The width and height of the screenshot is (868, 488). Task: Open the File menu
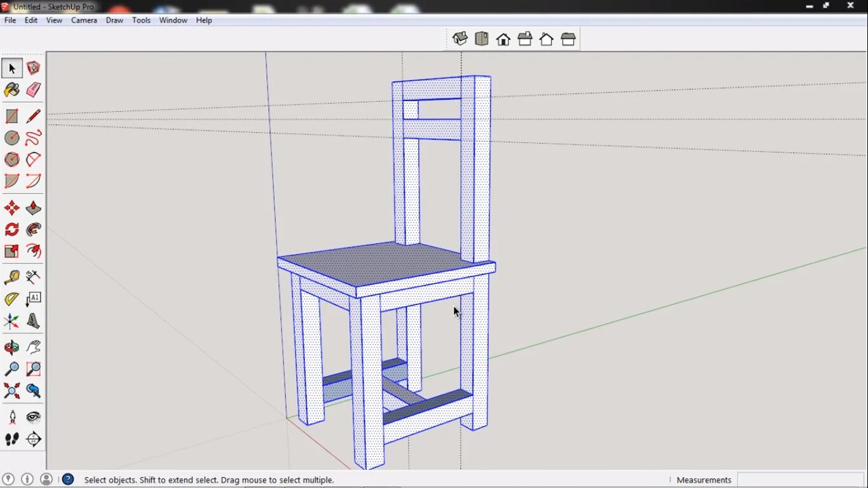click(x=10, y=20)
